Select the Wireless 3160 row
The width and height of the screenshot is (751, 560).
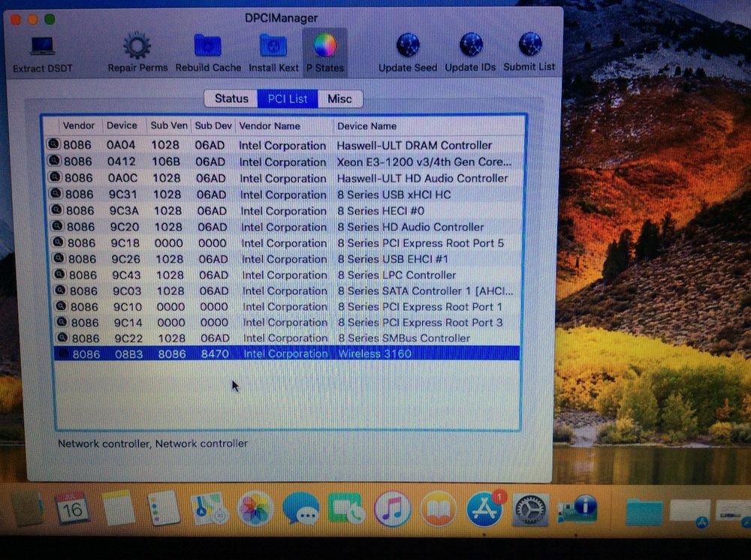pos(374,354)
